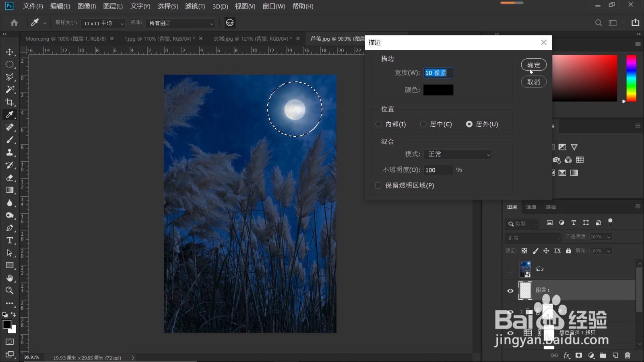The width and height of the screenshot is (644, 362).
Task: Open the fx layer styles menu
Action: [x=566, y=356]
